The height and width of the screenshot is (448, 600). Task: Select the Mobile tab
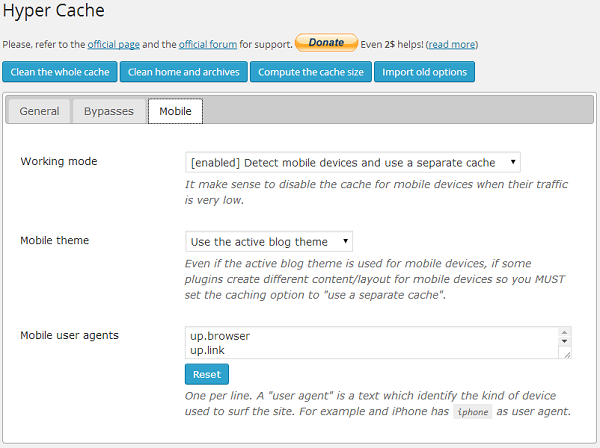click(x=175, y=111)
